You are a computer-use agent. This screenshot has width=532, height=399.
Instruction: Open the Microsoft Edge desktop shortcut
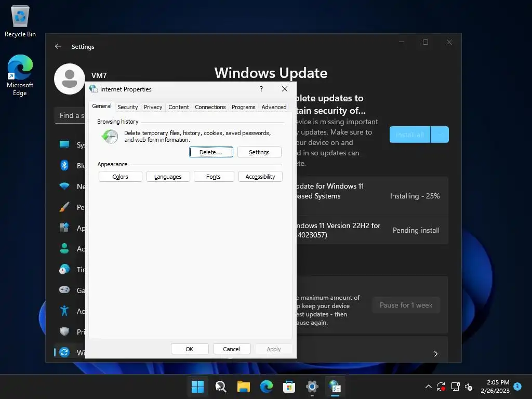click(x=20, y=75)
